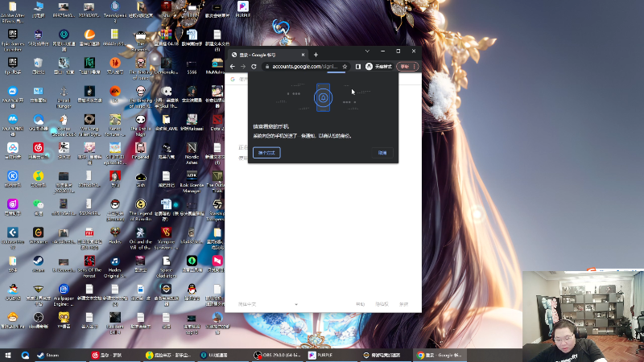Open the incognito profile button
The image size is (644, 362).
click(x=378, y=67)
